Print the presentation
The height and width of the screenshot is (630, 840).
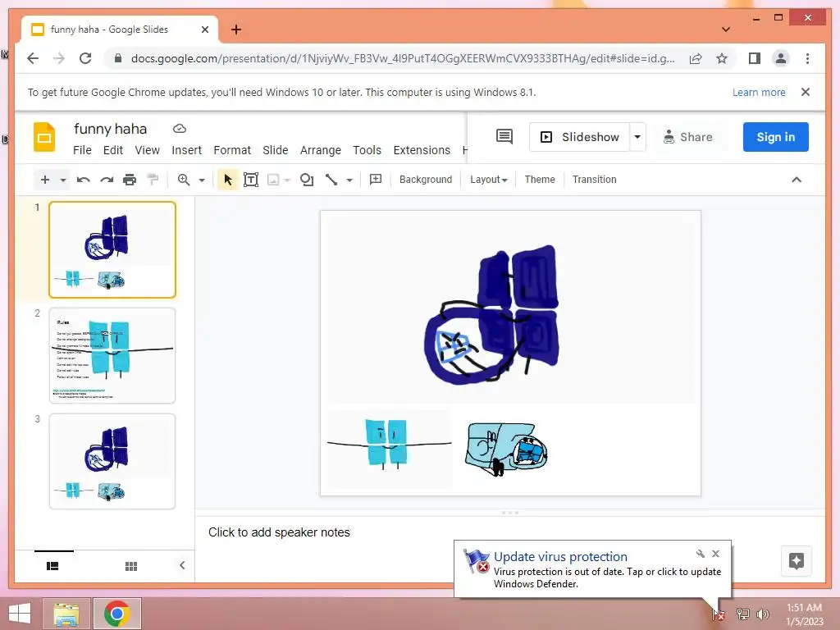130,180
